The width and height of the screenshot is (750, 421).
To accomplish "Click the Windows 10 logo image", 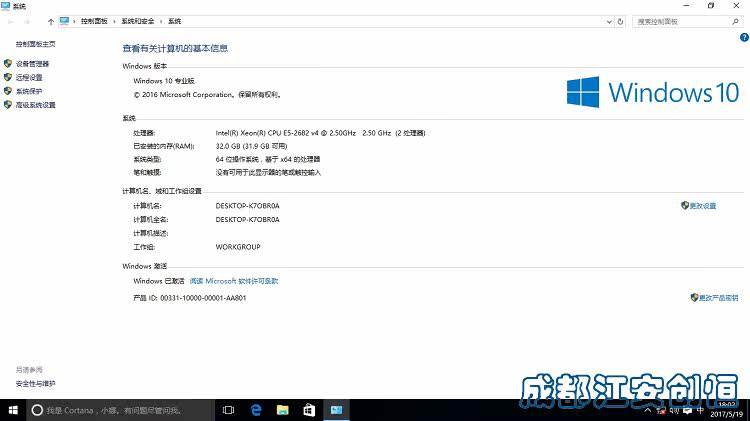I will (653, 92).
